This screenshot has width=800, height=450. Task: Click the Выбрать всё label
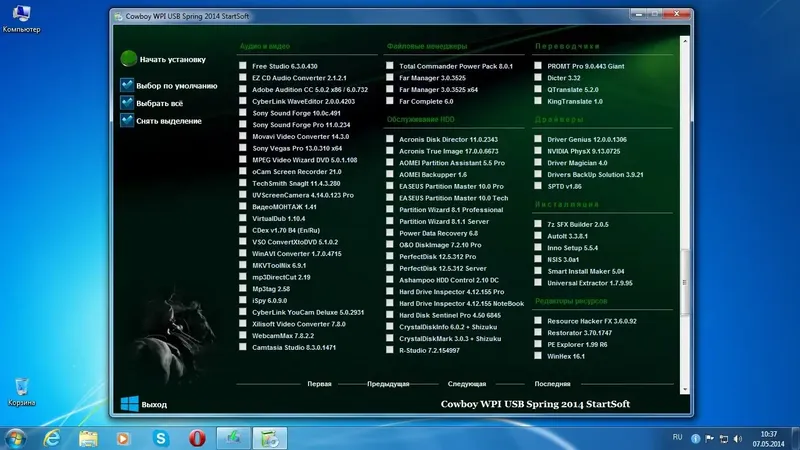click(x=160, y=103)
